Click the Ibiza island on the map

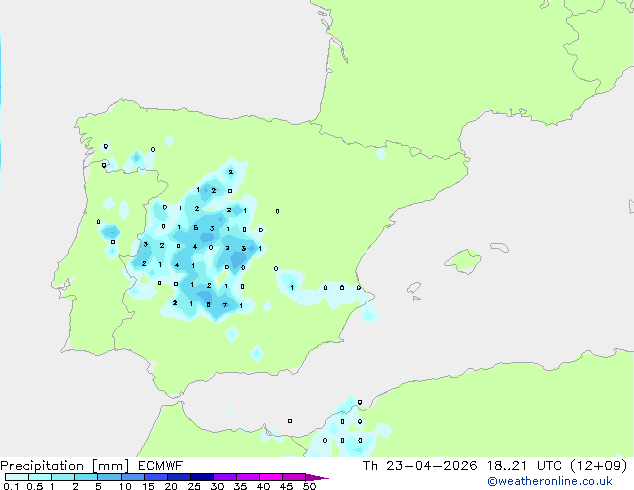point(413,288)
